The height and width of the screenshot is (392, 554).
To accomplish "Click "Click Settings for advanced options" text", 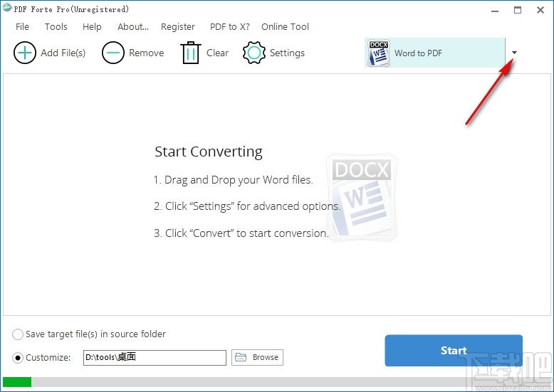I will pos(247,206).
